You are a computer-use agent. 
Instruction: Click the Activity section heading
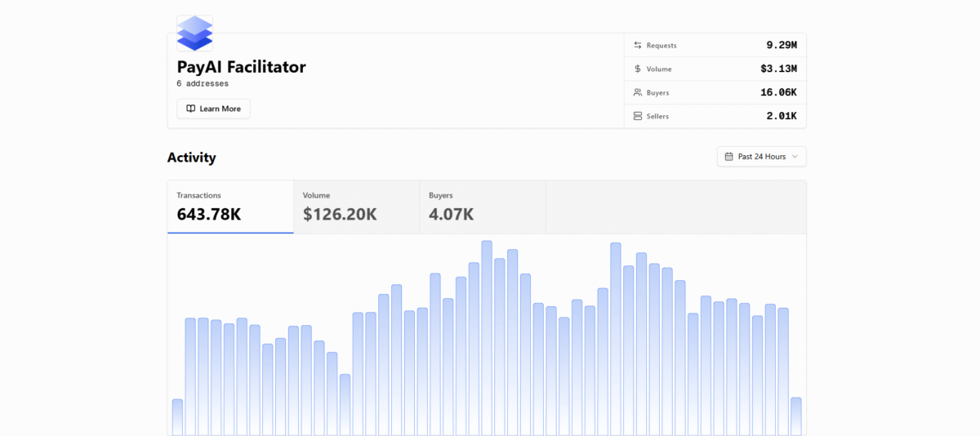191,158
